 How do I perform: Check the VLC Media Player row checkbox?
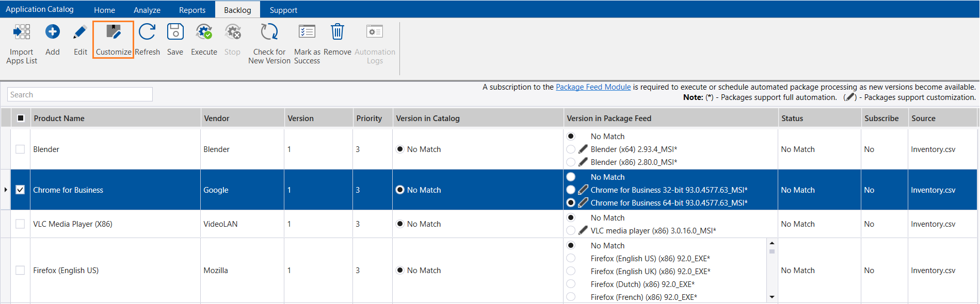(x=20, y=224)
